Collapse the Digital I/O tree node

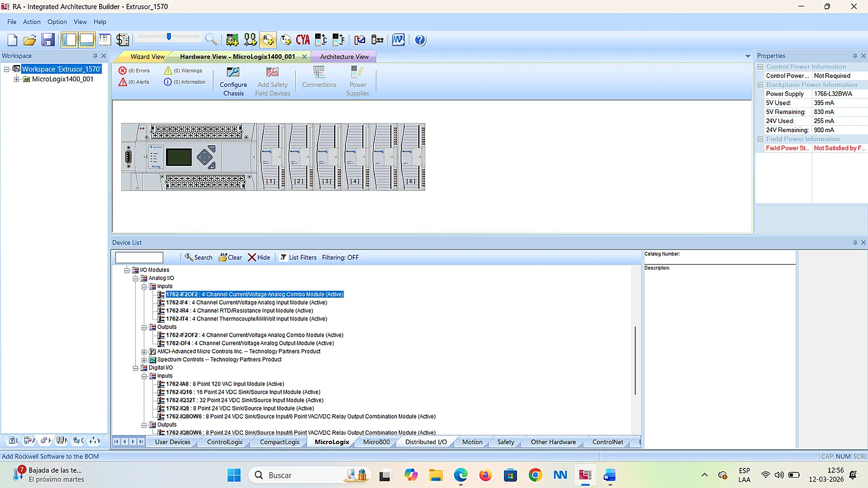[x=136, y=368]
